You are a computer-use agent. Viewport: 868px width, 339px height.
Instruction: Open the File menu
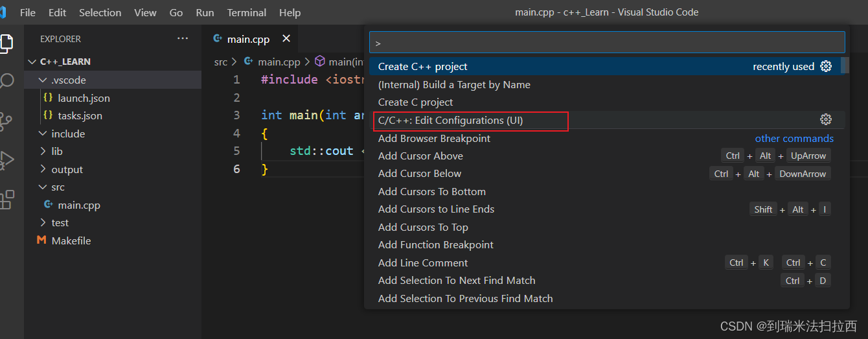pyautogui.click(x=28, y=12)
